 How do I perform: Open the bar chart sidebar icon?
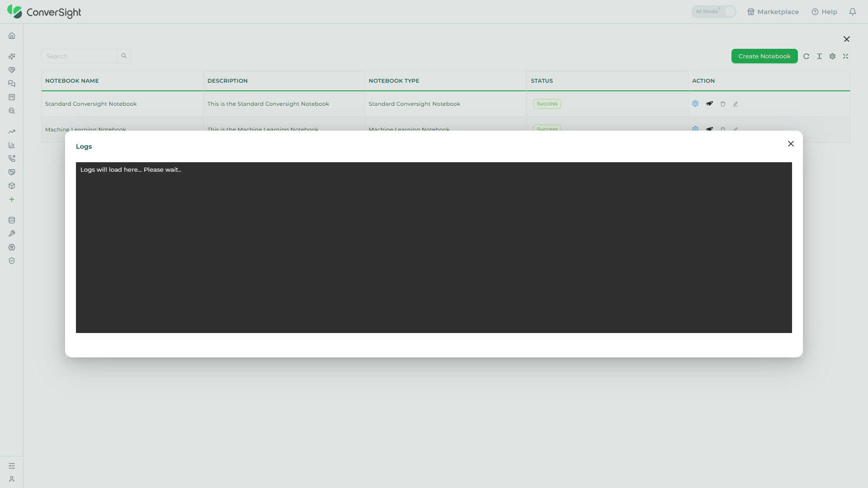click(x=12, y=145)
